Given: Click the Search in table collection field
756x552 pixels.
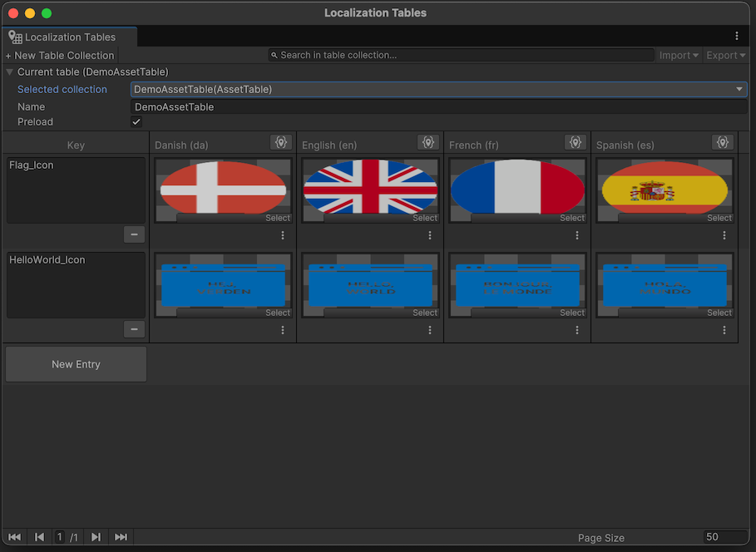Looking at the screenshot, I should [462, 56].
